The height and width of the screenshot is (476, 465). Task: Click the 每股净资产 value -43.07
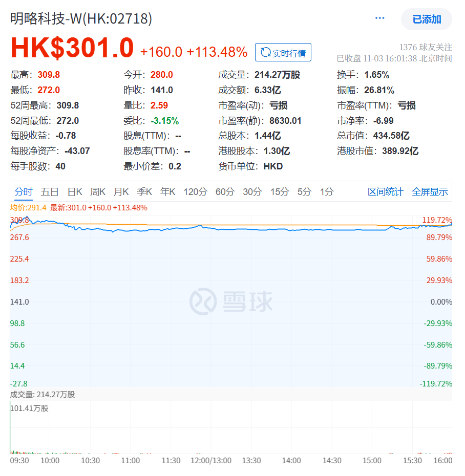(x=77, y=151)
